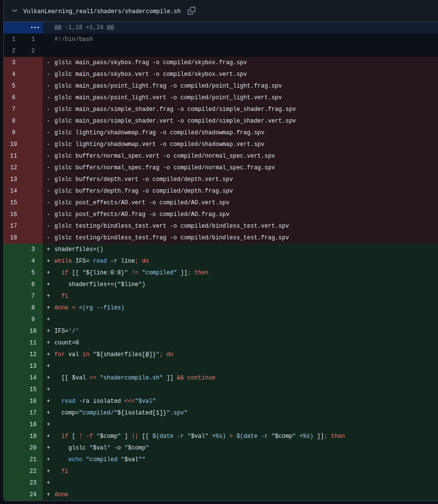438x504 pixels.
Task: Click added line shaderfiles=()
Action: tap(79, 250)
